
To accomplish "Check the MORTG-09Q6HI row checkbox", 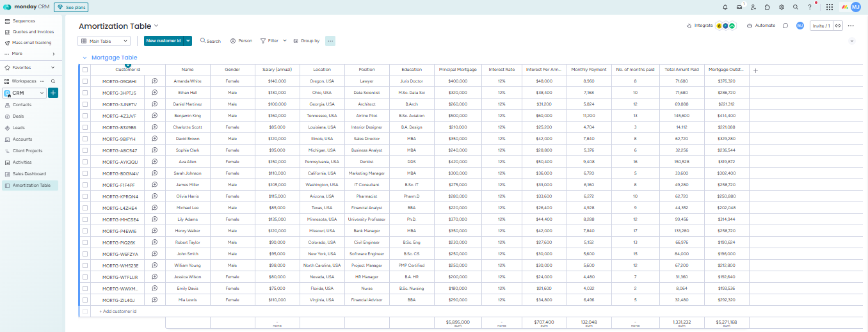I will point(85,81).
